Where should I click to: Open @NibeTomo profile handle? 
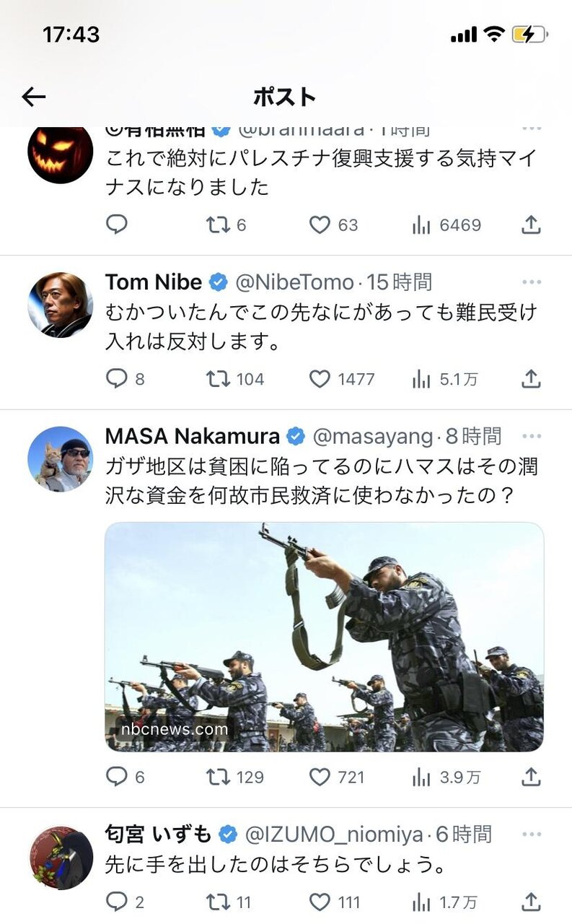tap(294, 282)
